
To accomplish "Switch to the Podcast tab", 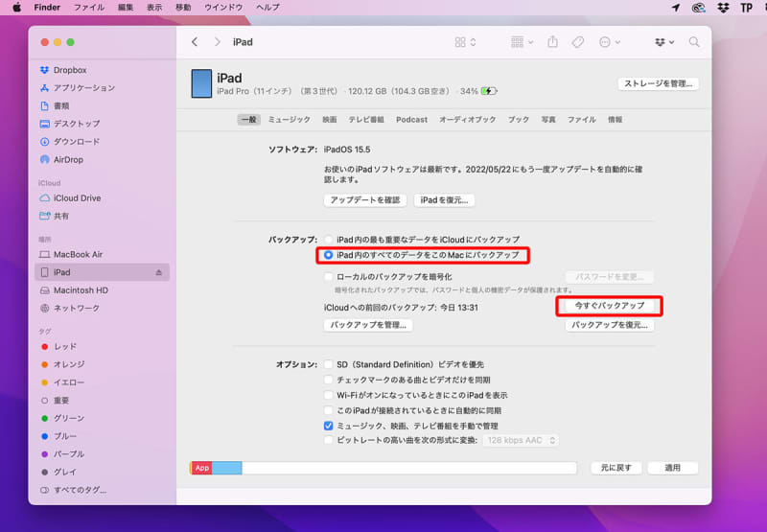I will [412, 119].
